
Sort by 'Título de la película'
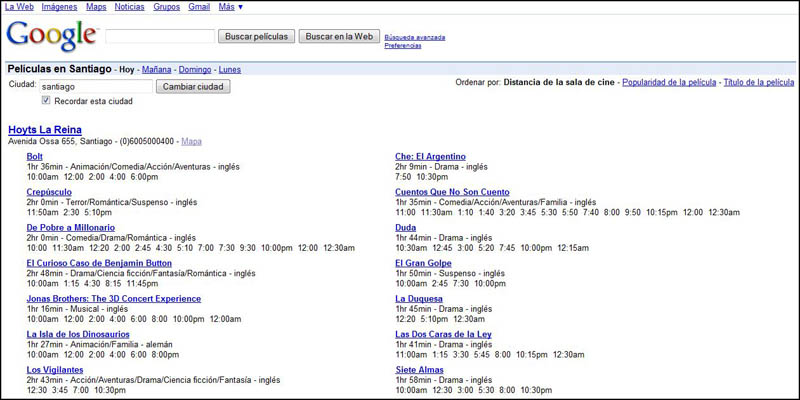(x=758, y=82)
